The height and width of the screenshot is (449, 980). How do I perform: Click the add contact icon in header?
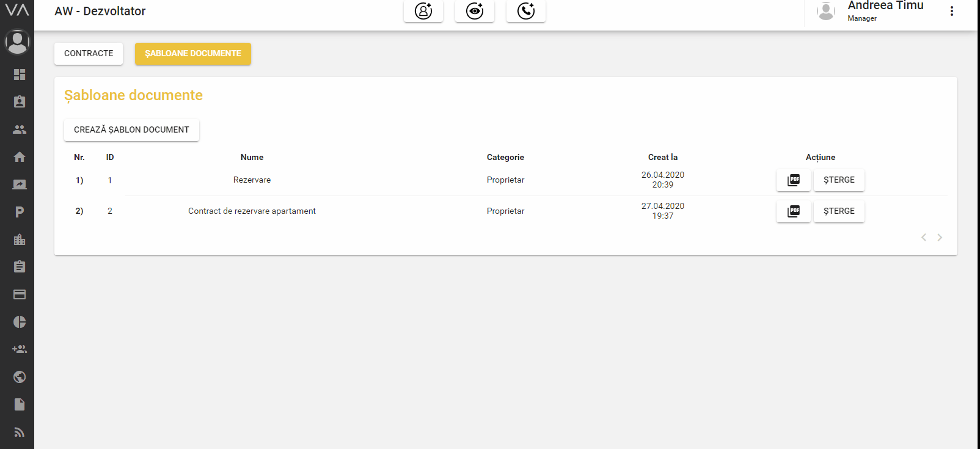click(423, 11)
